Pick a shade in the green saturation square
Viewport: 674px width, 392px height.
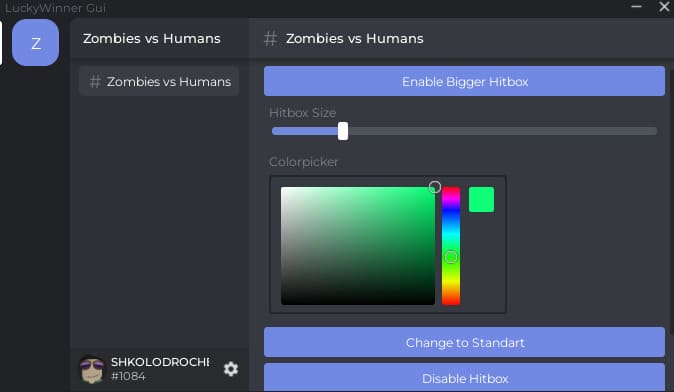pos(358,246)
